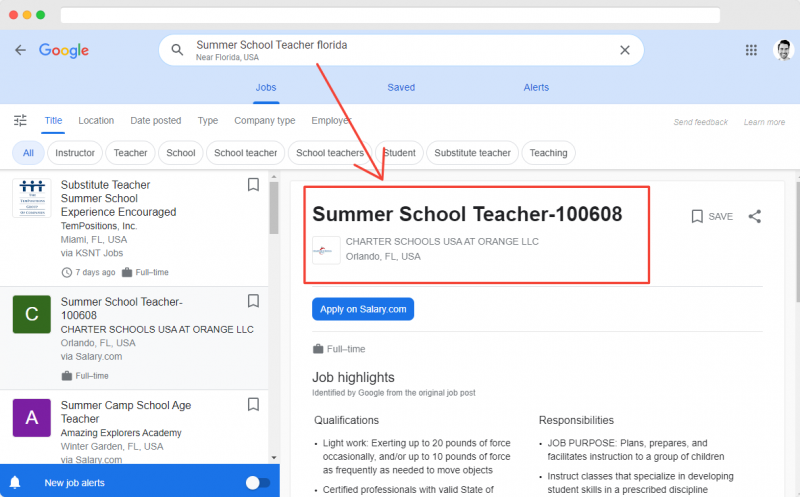Click the back arrow next to Google logo
Screen dimensions: 800x497
pyautogui.click(x=20, y=50)
